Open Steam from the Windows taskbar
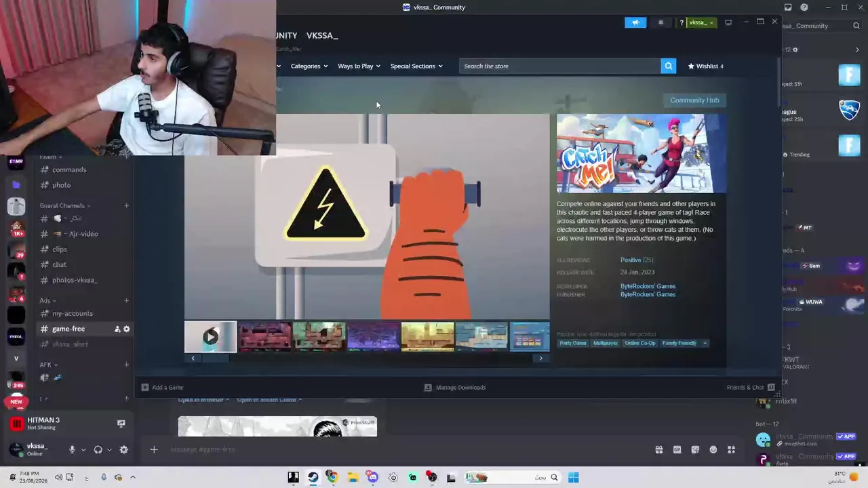The image size is (868, 488). point(313,477)
